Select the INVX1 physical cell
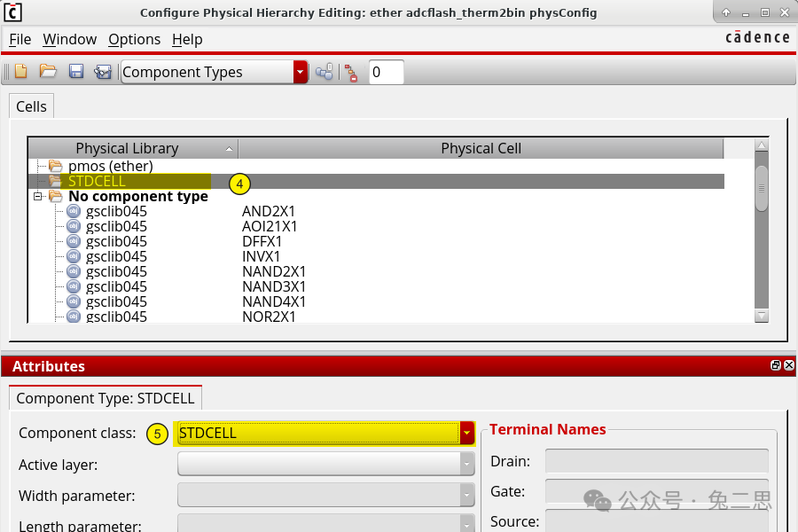Screen dimensions: 798x532 click(x=261, y=256)
